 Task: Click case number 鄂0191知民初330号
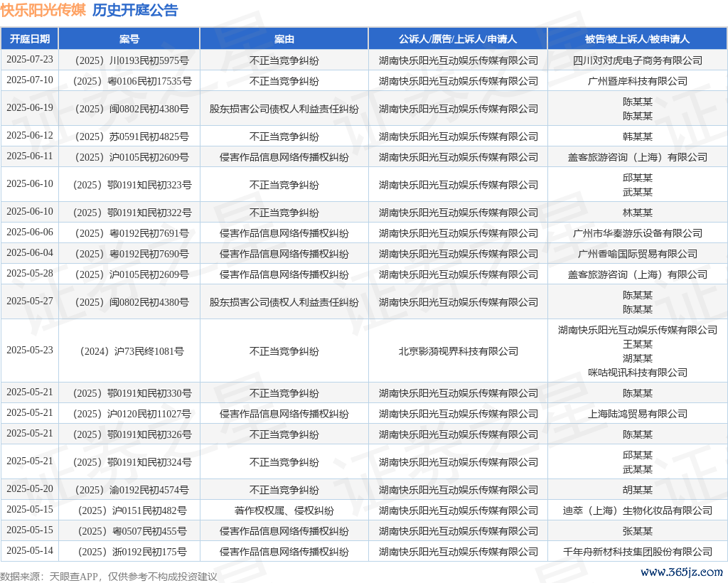click(132, 394)
